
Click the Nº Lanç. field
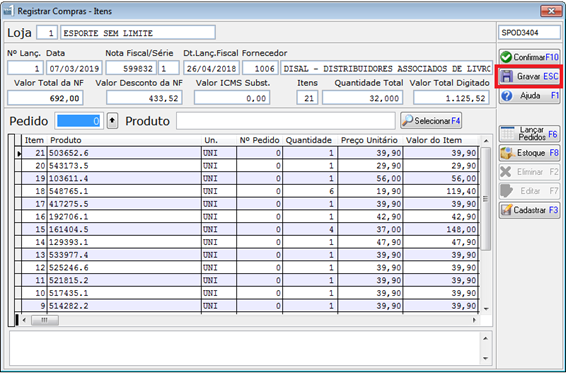[25, 68]
